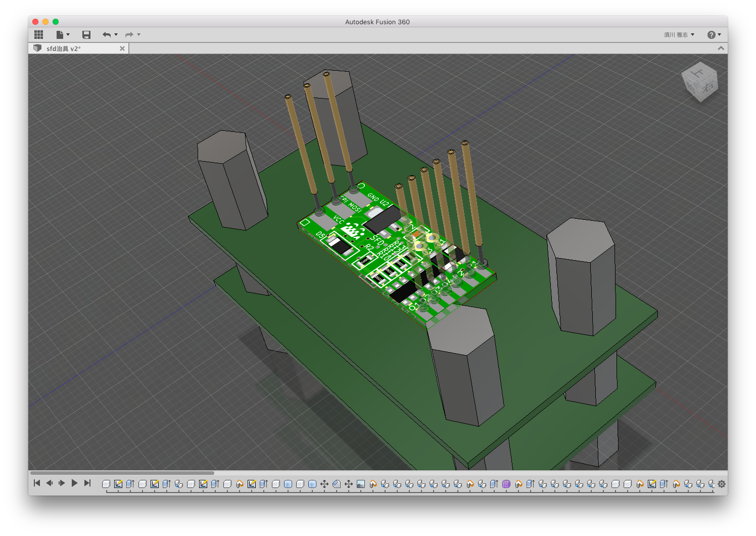Image resolution: width=756 pixels, height=536 pixels.
Task: Open the Help question mark icon
Action: click(711, 34)
